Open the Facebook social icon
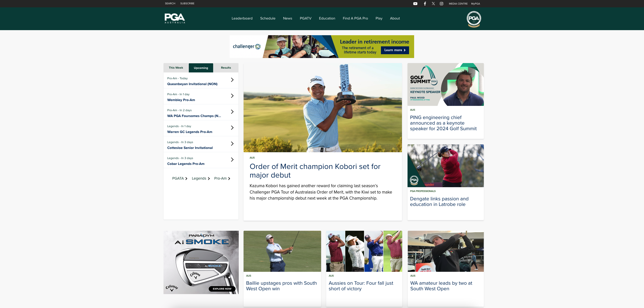The width and height of the screenshot is (644, 308). [425, 4]
